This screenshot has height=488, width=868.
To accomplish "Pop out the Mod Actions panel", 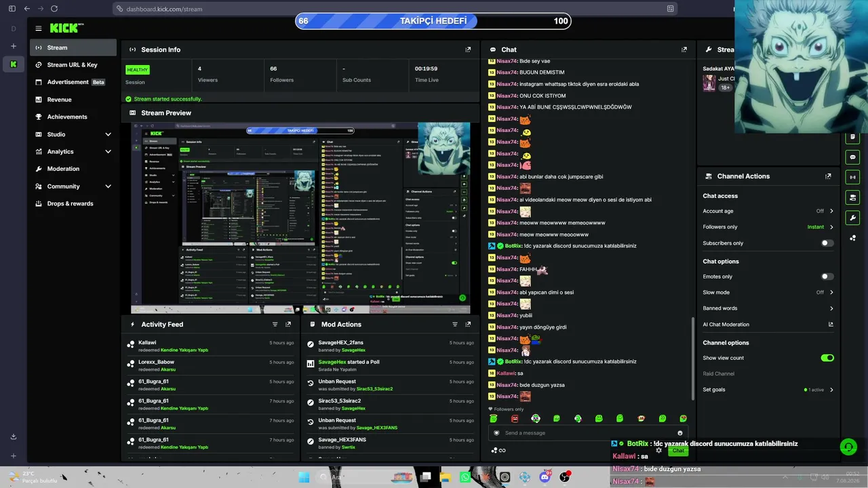I will (468, 325).
